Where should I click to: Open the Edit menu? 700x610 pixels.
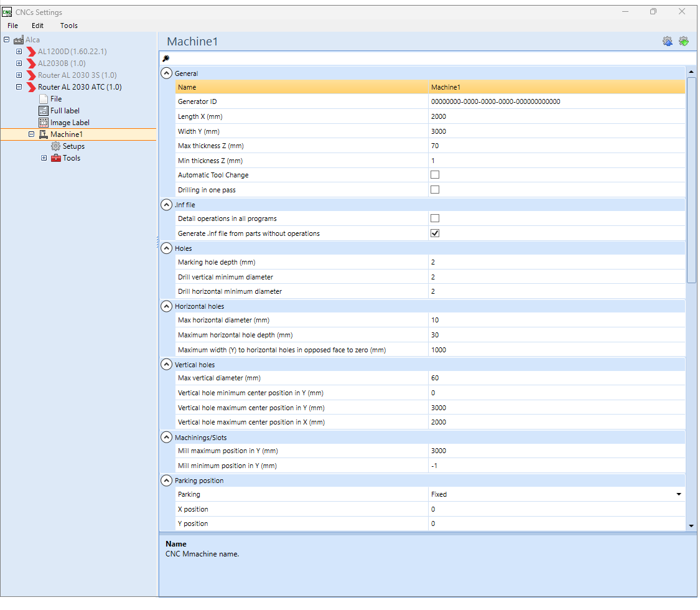[x=37, y=26]
